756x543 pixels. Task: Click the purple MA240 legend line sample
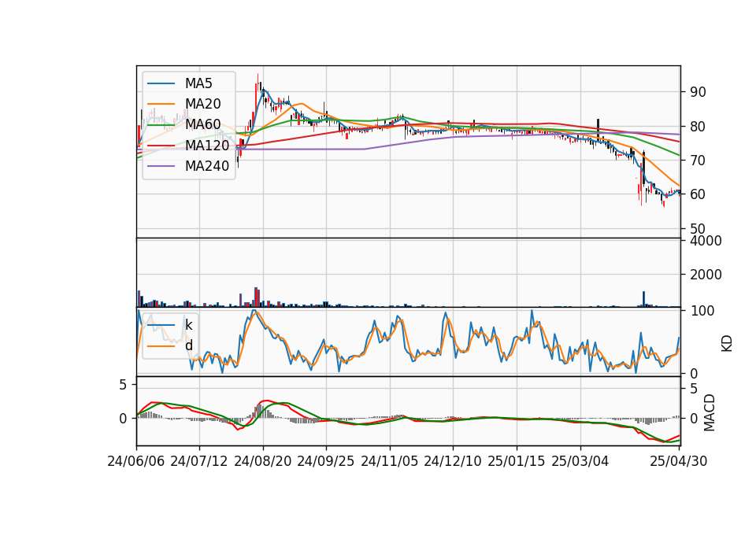[x=161, y=166]
